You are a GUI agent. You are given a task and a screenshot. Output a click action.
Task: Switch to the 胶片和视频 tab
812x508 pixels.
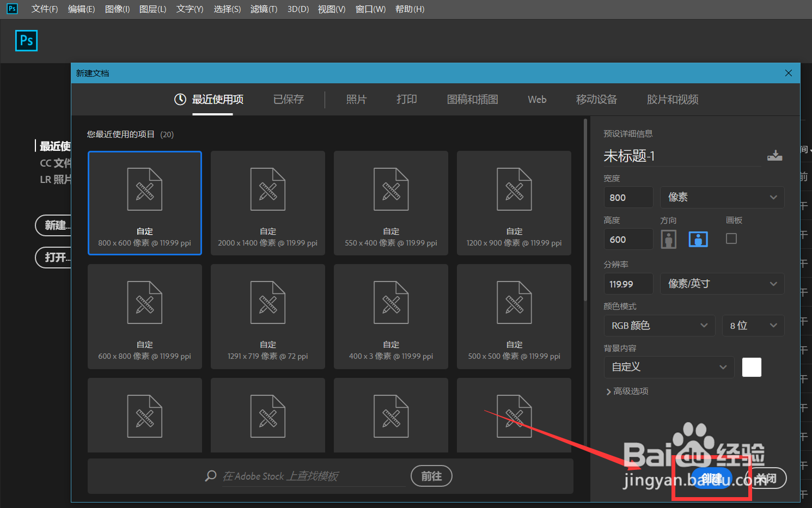click(x=673, y=99)
